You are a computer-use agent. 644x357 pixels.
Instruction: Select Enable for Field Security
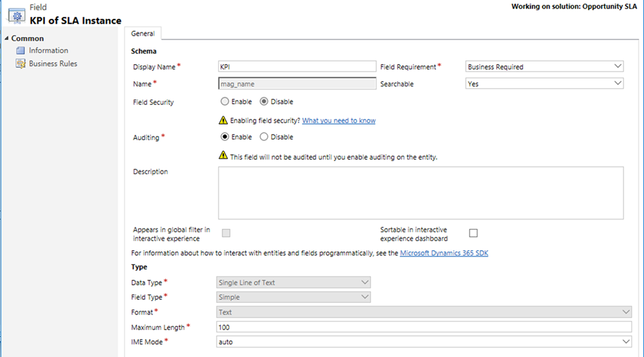point(225,102)
